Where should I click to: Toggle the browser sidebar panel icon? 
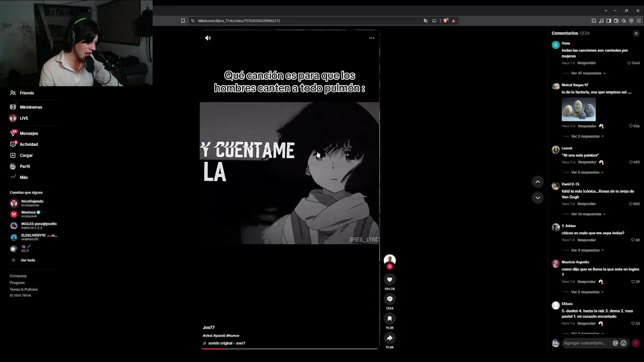pyautogui.click(x=609, y=21)
